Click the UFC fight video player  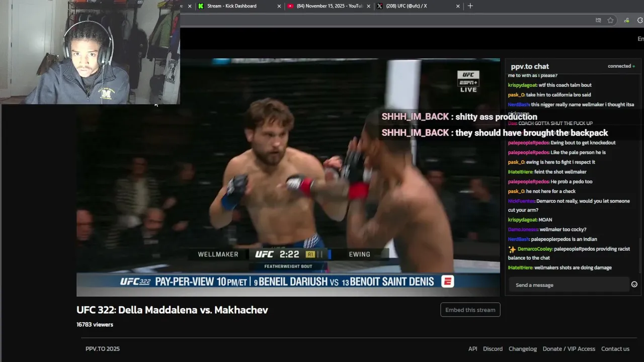pos(288,177)
